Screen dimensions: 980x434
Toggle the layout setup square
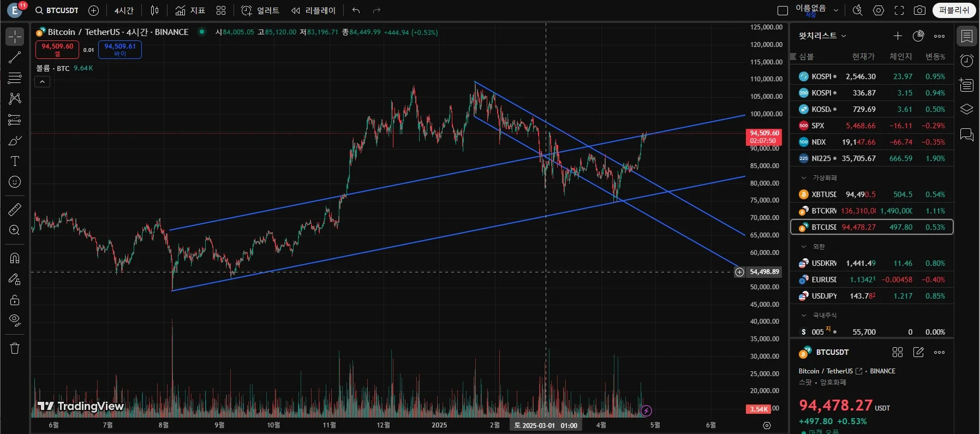coord(782,10)
